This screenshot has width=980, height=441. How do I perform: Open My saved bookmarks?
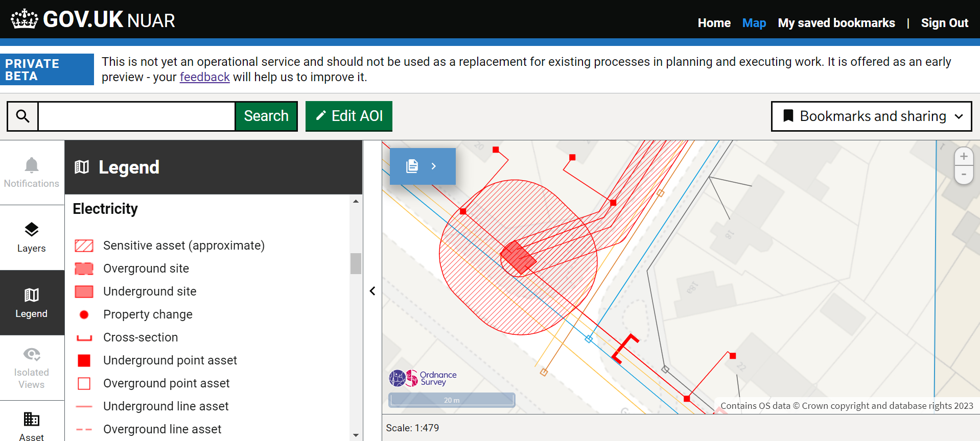point(836,23)
